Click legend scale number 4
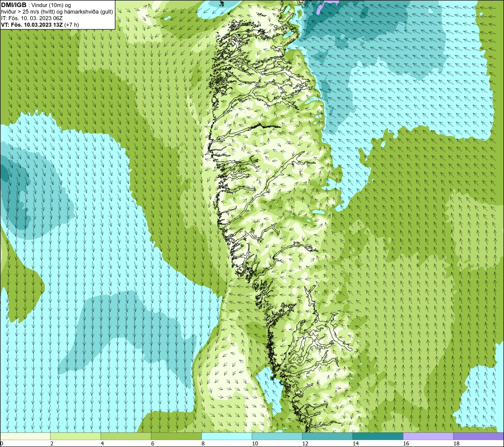504x447 pixels. point(102,444)
